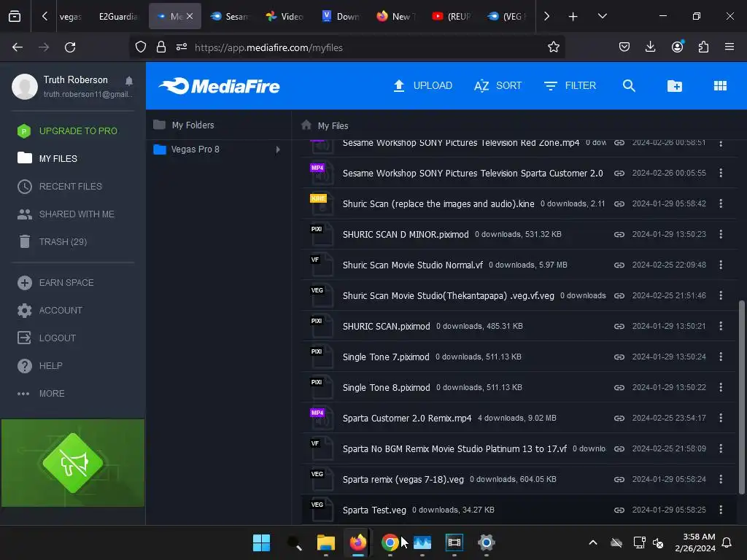747x560 pixels.
Task: Open the search in MediaFire toolbar
Action: coord(629,86)
